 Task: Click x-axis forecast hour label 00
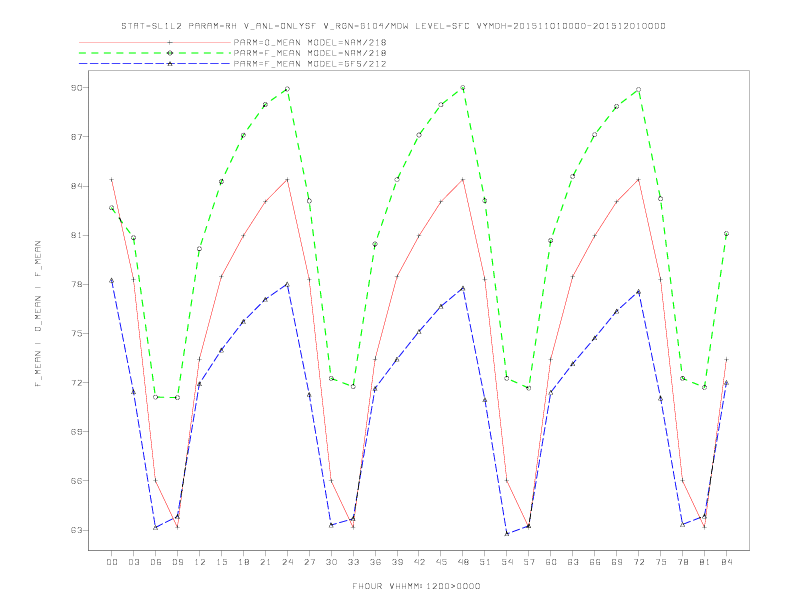(x=112, y=562)
